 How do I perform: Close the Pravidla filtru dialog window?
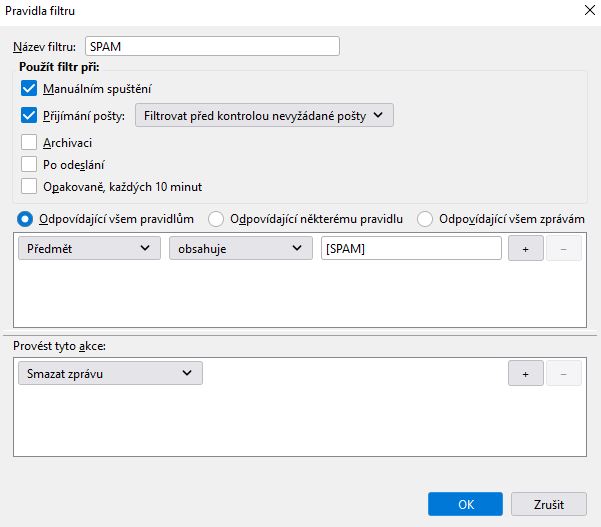[x=581, y=12]
